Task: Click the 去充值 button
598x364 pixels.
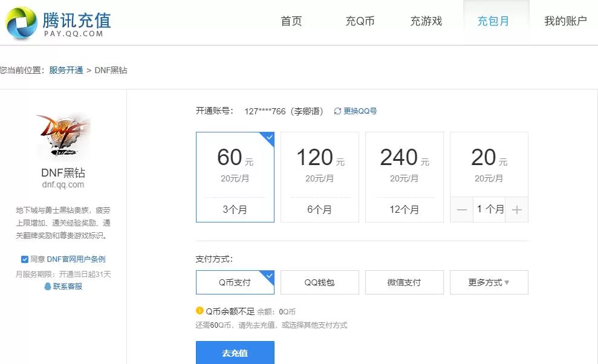Action: (235, 353)
